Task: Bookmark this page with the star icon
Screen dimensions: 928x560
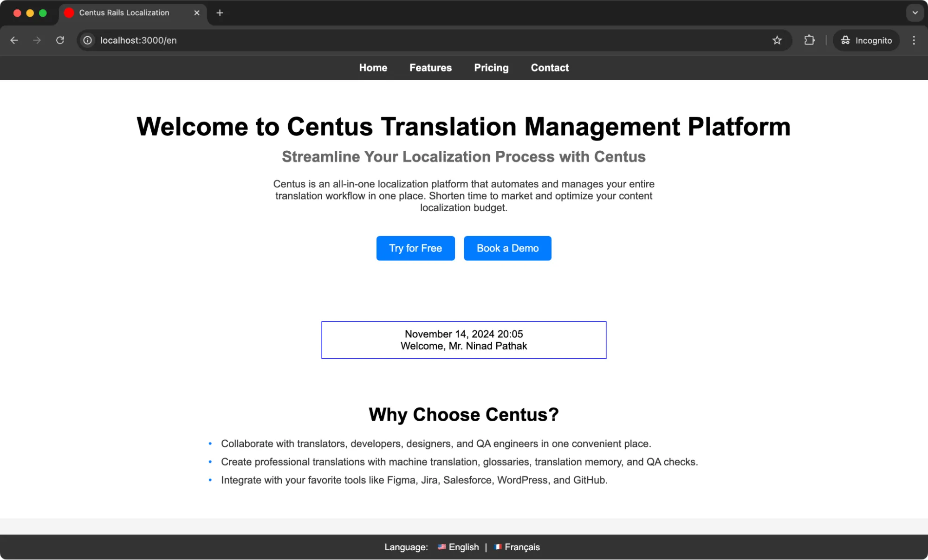Action: tap(777, 40)
